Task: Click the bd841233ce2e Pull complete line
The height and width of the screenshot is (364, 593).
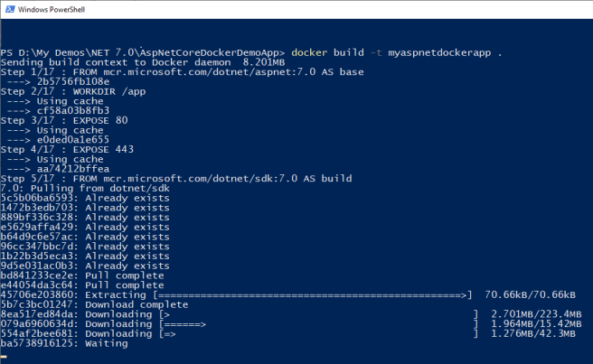Action: click(x=82, y=275)
